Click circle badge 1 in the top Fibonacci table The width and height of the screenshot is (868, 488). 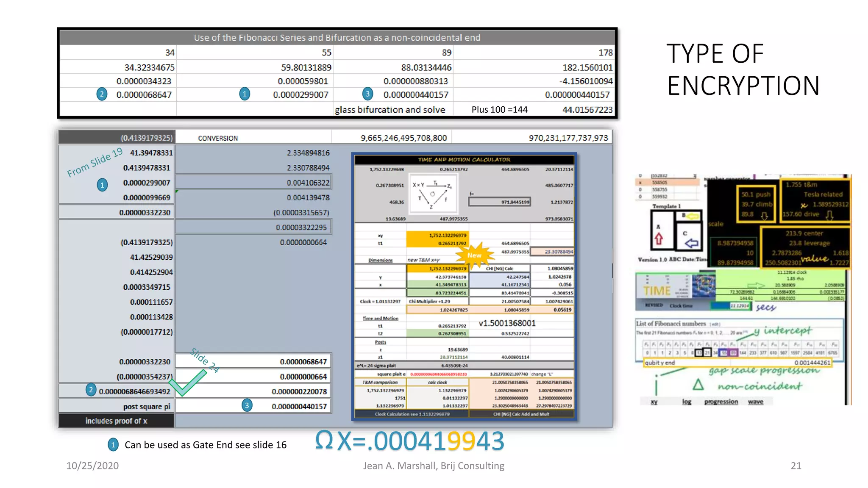[245, 94]
